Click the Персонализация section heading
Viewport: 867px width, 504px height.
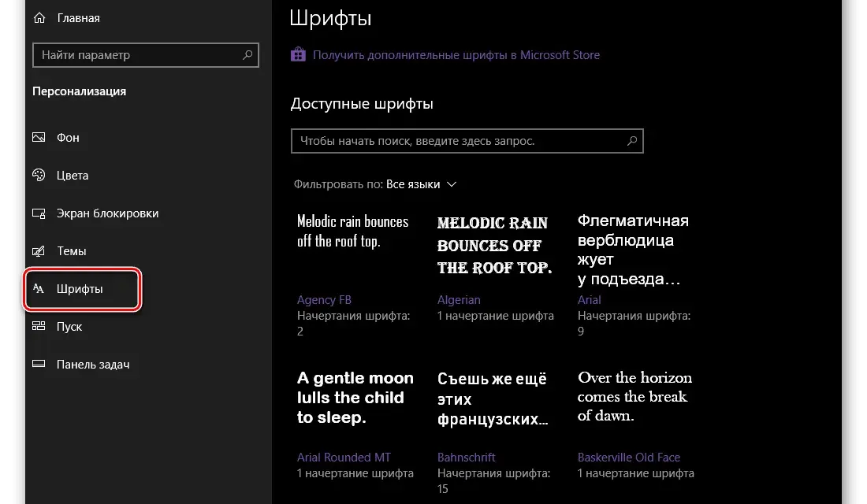point(79,91)
